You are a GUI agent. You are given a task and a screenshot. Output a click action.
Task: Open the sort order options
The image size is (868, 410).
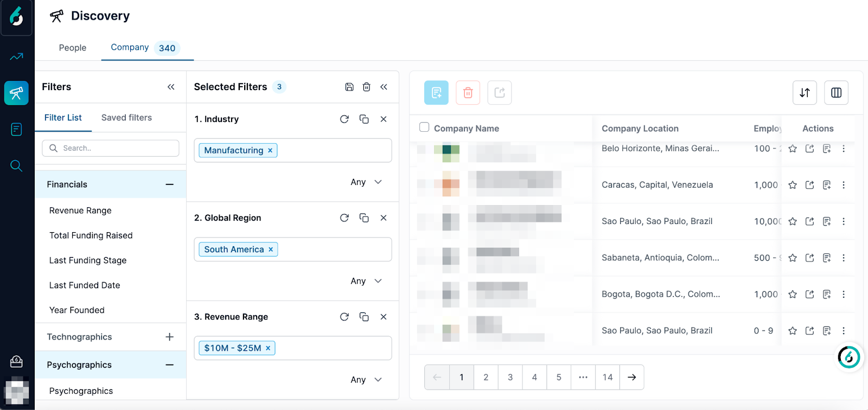tap(805, 93)
